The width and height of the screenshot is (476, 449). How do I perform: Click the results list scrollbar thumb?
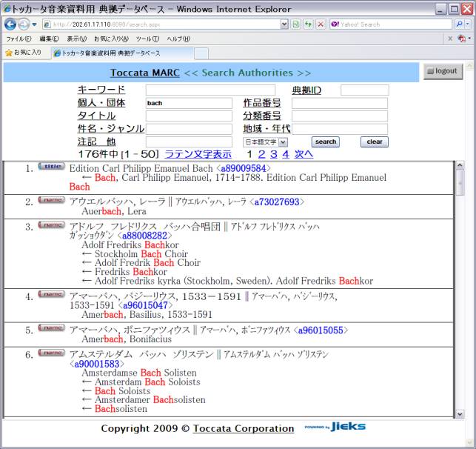click(x=460, y=183)
